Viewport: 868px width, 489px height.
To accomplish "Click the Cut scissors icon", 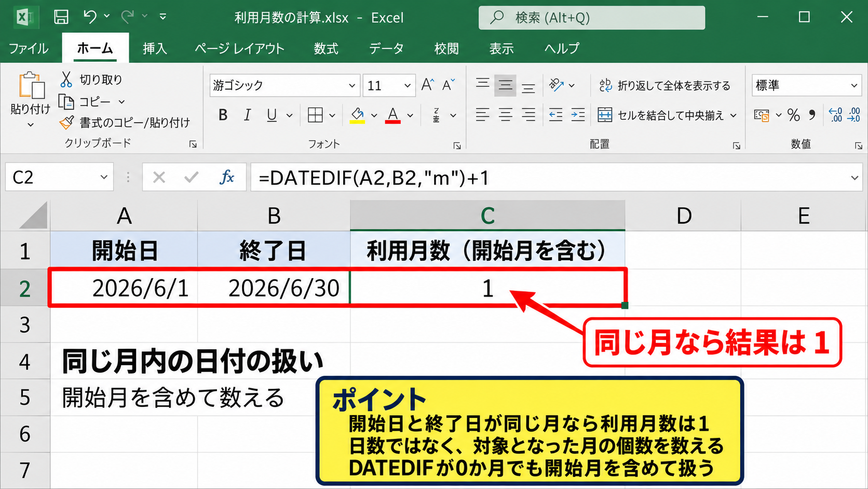I will coord(66,80).
